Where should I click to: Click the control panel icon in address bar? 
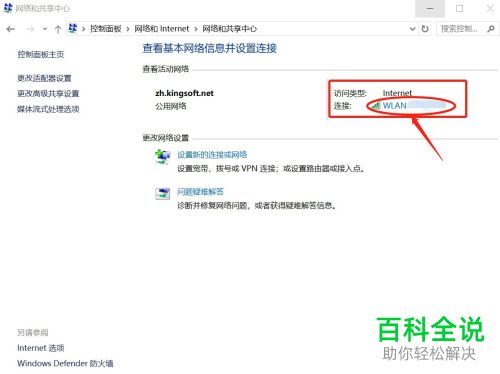(72, 29)
